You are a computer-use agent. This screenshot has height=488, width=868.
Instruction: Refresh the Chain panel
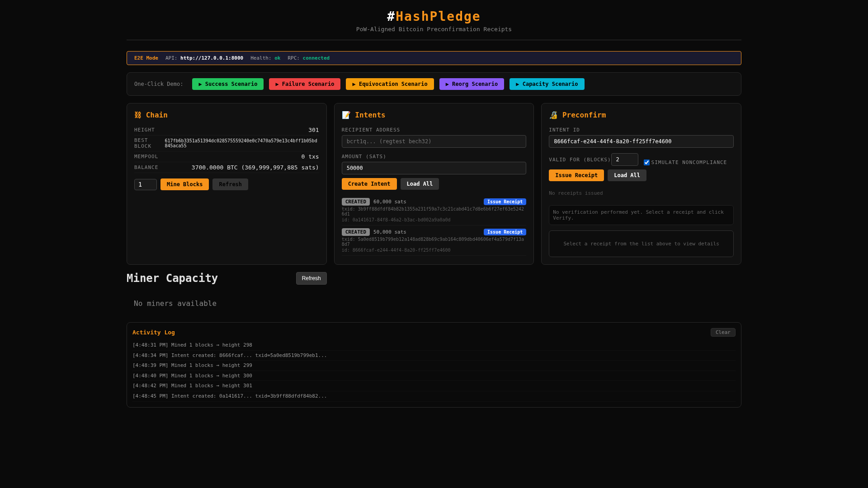coord(230,184)
